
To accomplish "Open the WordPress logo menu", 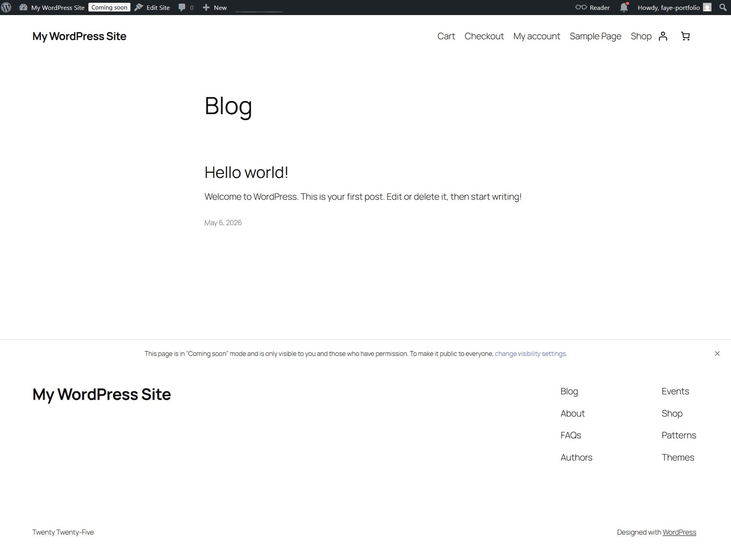I will coord(6,7).
